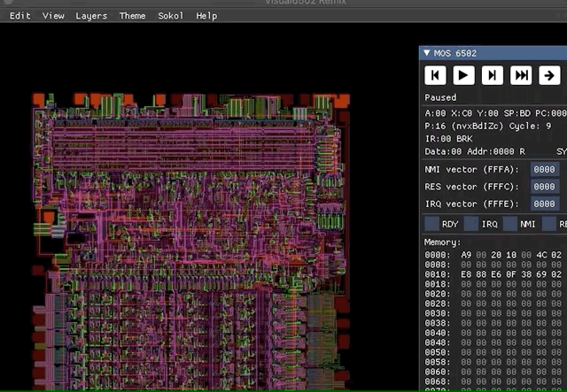Click the 'Memory:' label
The height and width of the screenshot is (392, 567).
pyautogui.click(x=443, y=242)
